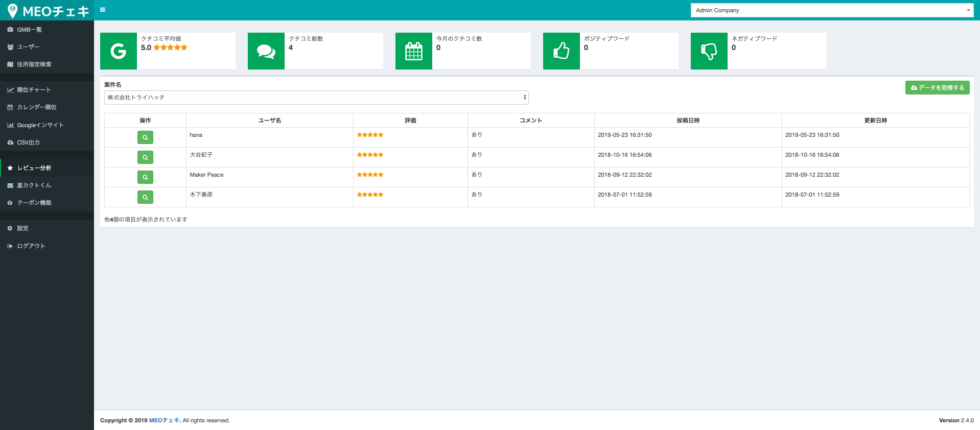Click the 評価 column header

[x=410, y=121]
